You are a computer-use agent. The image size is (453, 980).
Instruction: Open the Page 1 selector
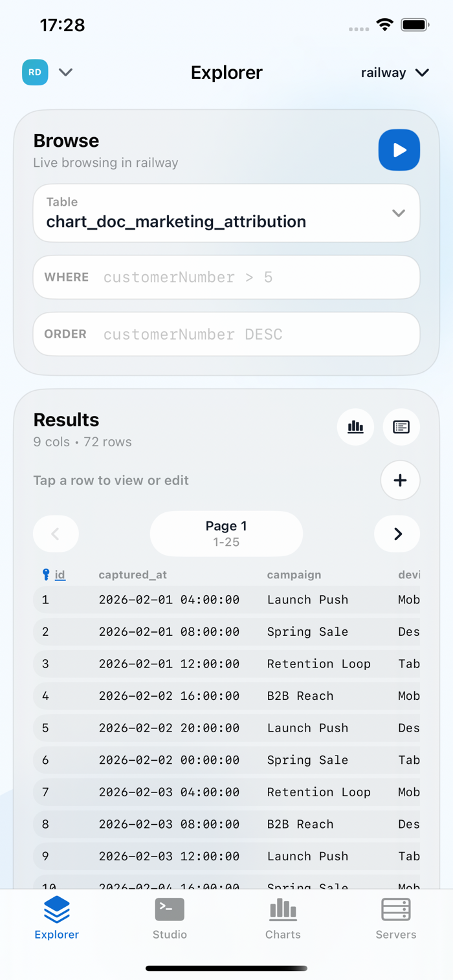(226, 534)
